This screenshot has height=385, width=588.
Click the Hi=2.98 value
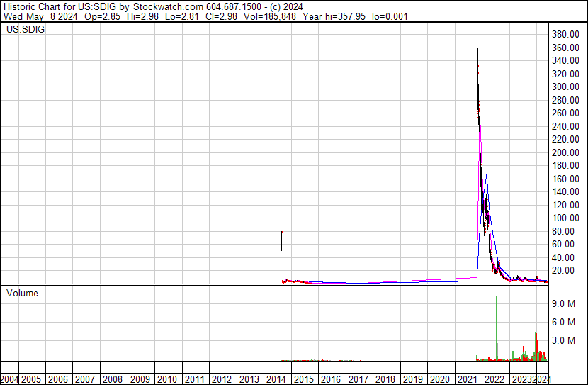point(142,16)
